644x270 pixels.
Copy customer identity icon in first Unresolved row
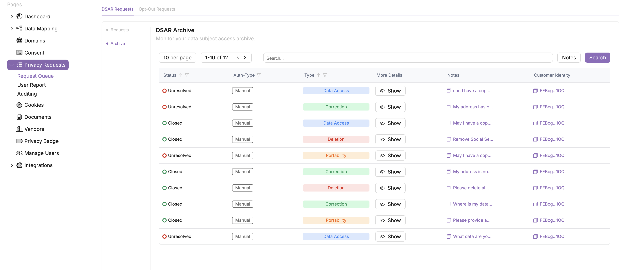(535, 91)
